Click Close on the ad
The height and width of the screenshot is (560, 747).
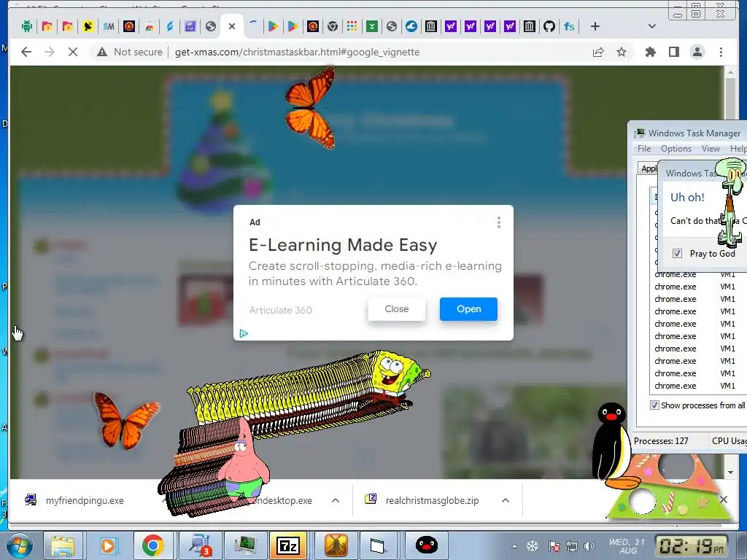(x=396, y=309)
